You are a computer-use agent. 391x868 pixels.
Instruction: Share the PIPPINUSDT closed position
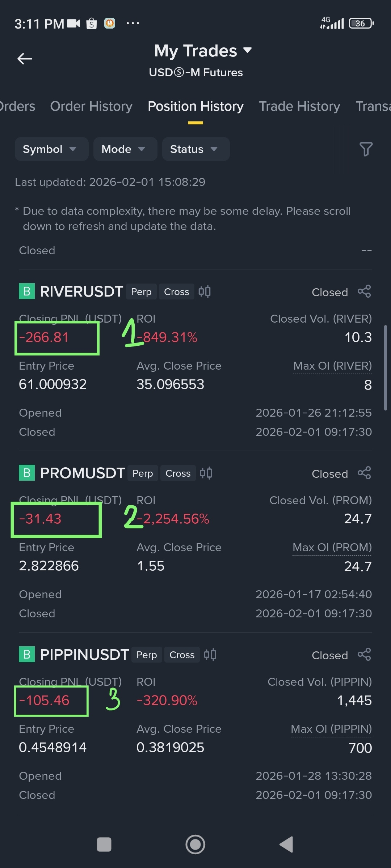click(x=364, y=655)
